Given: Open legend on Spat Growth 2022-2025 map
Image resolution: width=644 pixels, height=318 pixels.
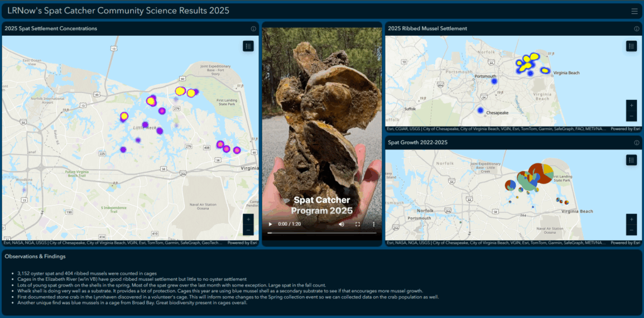Looking at the screenshot, I should click(631, 160).
